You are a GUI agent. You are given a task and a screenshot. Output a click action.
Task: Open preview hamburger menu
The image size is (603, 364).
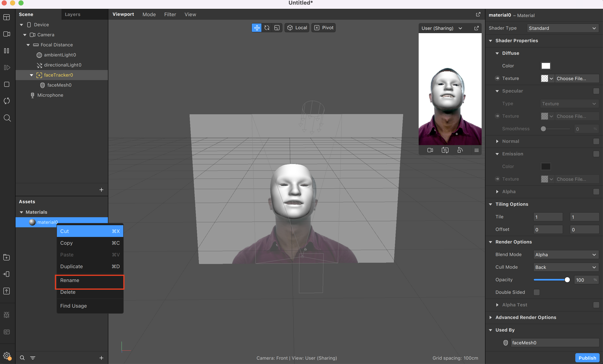click(x=476, y=150)
